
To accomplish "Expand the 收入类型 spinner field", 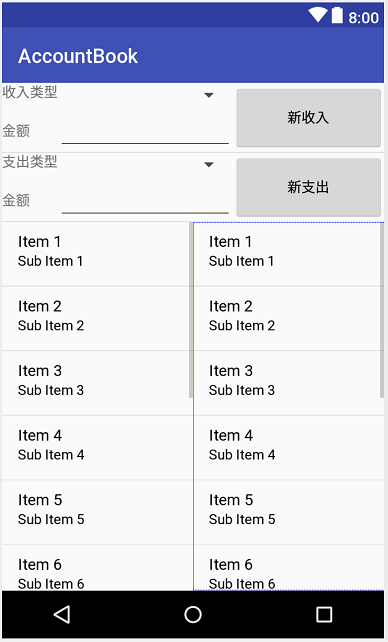I will 115,95.
